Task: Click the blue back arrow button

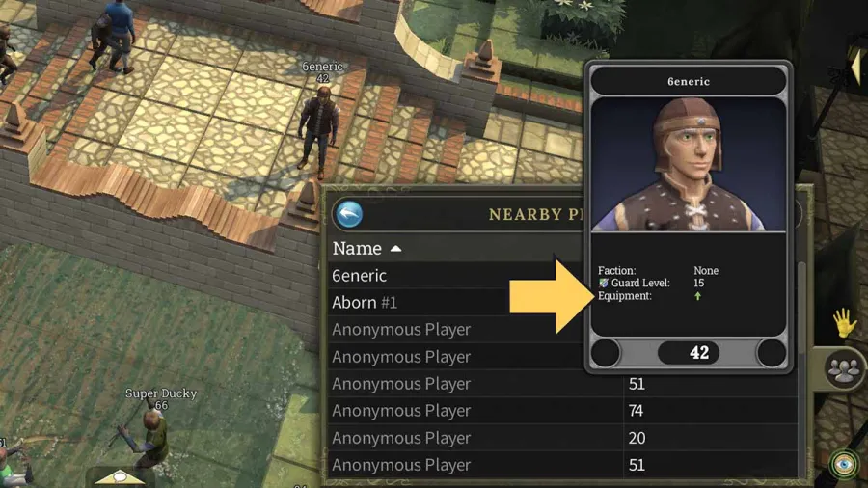Action: 349,214
